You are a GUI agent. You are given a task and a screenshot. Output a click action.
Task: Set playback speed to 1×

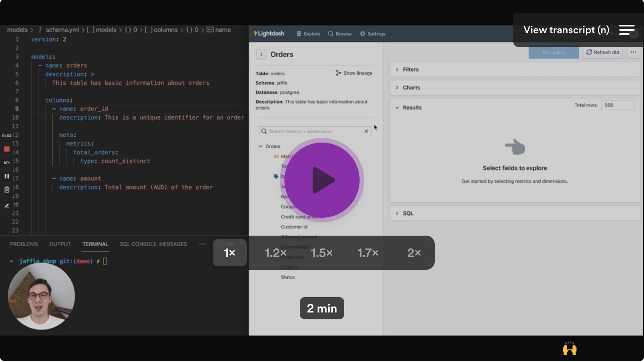tap(230, 253)
